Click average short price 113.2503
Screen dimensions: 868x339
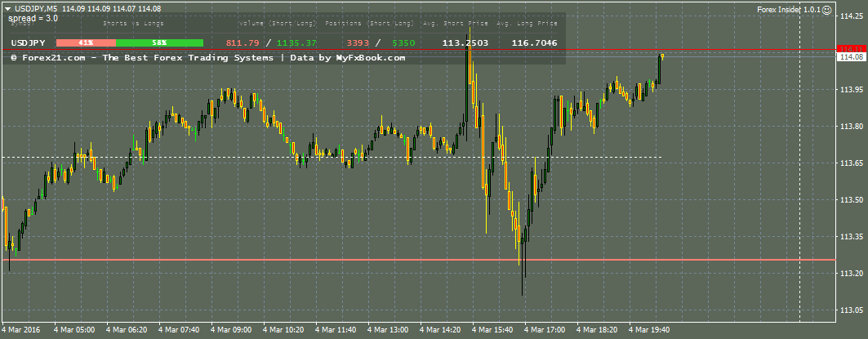coord(465,42)
